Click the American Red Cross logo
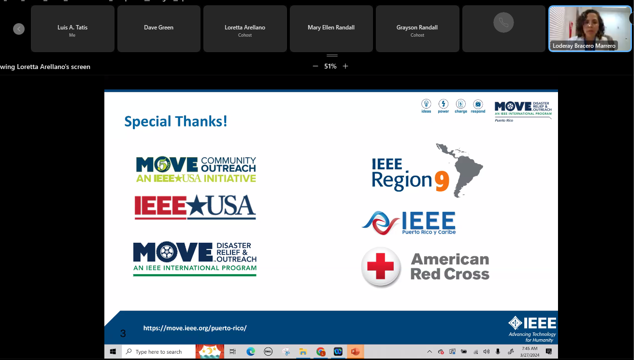 pyautogui.click(x=425, y=267)
